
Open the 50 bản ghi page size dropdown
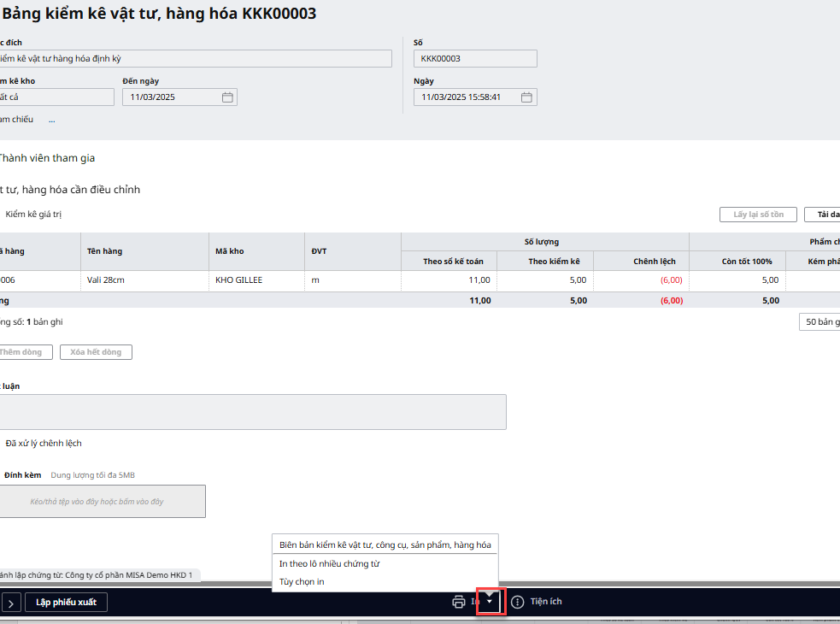click(x=820, y=322)
